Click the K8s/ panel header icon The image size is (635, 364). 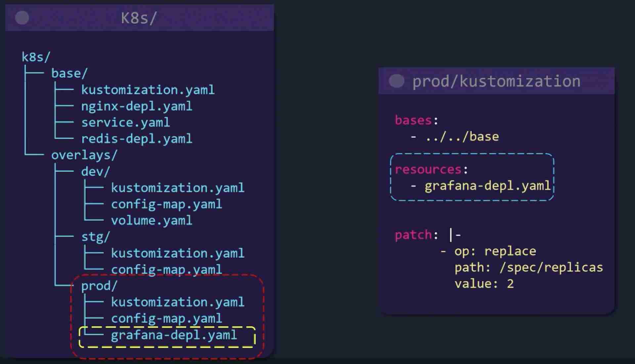(22, 18)
